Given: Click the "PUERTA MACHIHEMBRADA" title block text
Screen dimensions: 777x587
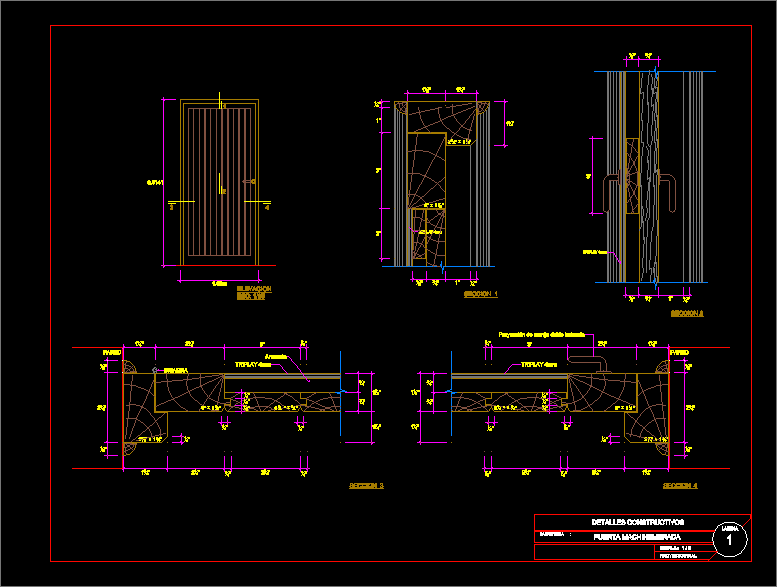Looking at the screenshot, I should click(x=637, y=537).
